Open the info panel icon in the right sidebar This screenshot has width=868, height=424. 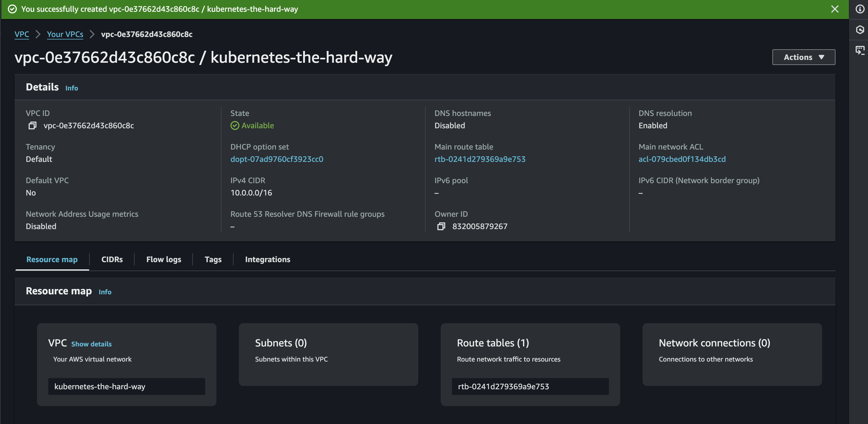(860, 9)
